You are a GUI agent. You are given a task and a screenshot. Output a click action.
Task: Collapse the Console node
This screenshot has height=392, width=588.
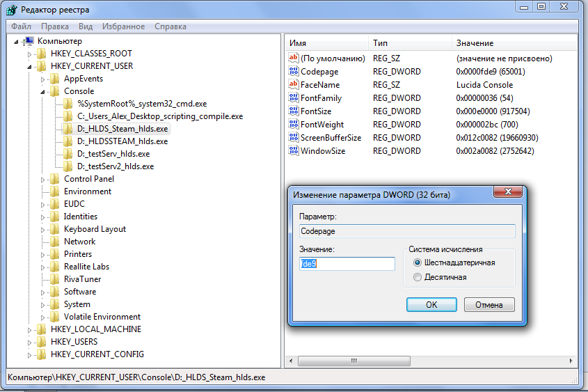point(42,93)
